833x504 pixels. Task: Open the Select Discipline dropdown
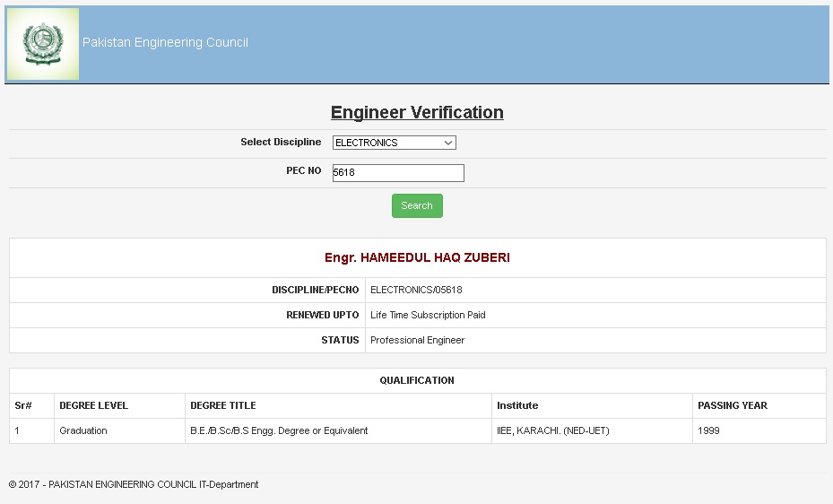(x=394, y=143)
